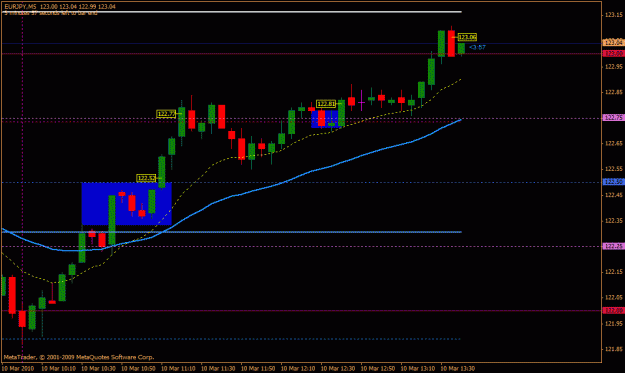Select the orange 123.04 current price tag
This screenshot has width=625, height=373.
[613, 42]
